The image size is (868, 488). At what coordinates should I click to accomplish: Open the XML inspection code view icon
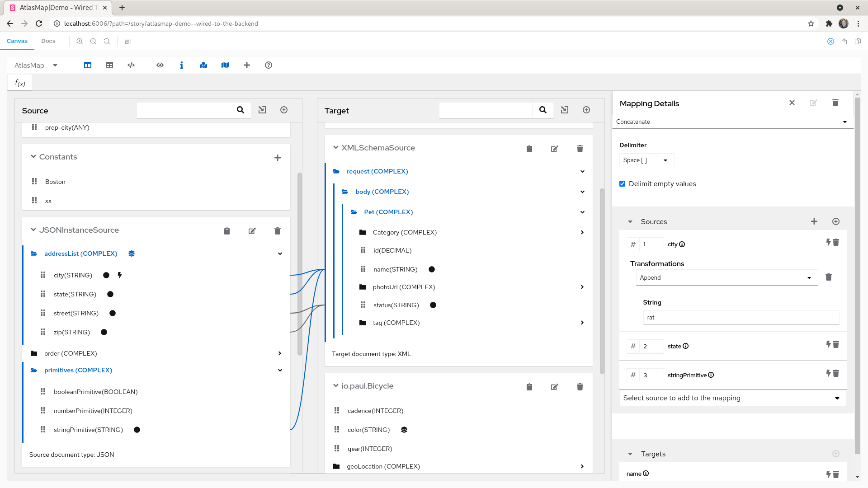coord(131,65)
